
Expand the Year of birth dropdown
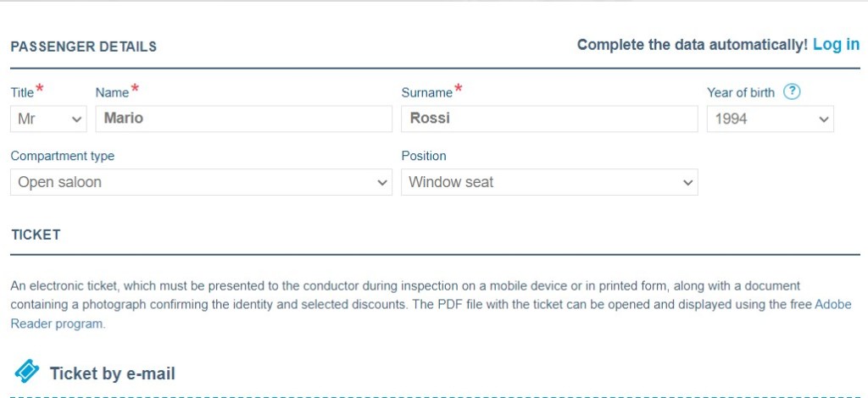pos(770,119)
